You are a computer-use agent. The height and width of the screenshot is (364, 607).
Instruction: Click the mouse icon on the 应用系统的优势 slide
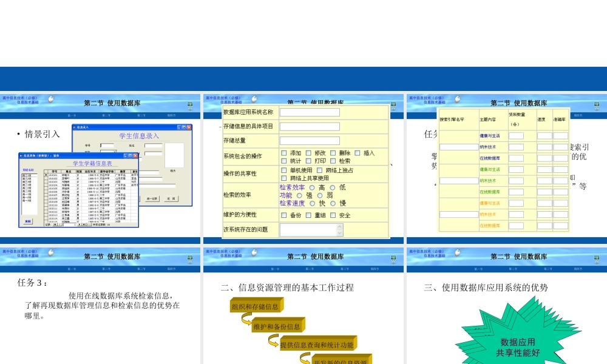[458, 252]
